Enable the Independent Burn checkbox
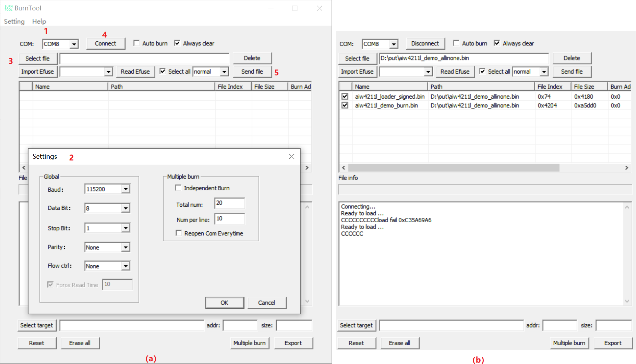 (x=178, y=188)
